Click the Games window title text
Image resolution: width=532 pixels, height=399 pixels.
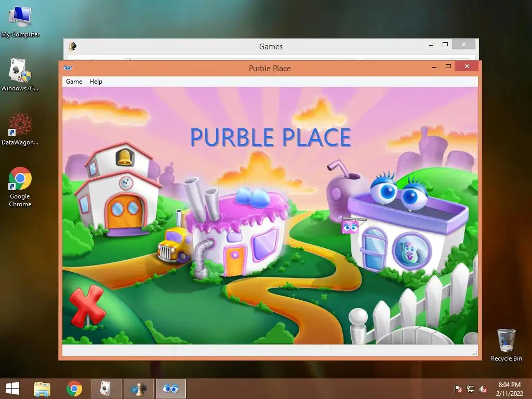coord(271,46)
